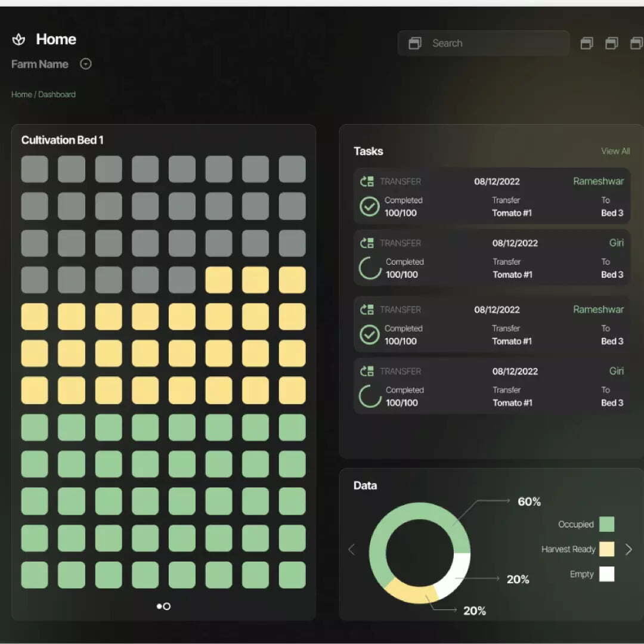Viewport: 644px width, 644px height.
Task: Click transfer icon on first Giri task
Action: coord(367,243)
